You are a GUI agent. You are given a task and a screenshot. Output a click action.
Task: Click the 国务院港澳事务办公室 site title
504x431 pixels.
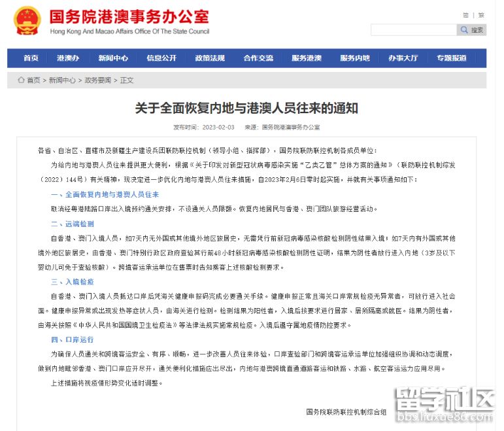129,17
